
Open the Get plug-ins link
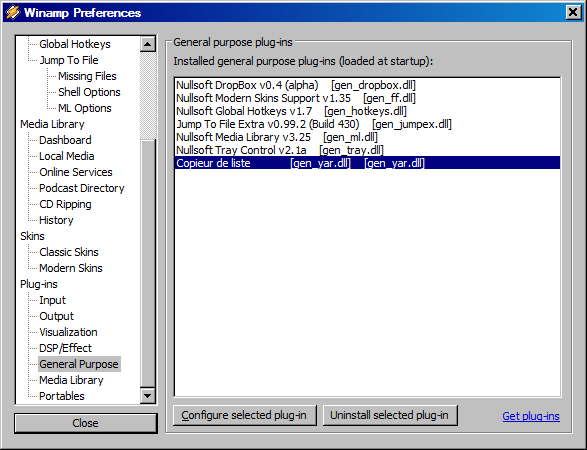pos(531,416)
